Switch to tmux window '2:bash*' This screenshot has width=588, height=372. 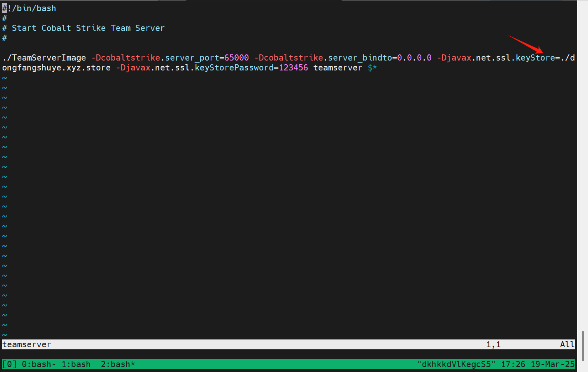pos(118,364)
